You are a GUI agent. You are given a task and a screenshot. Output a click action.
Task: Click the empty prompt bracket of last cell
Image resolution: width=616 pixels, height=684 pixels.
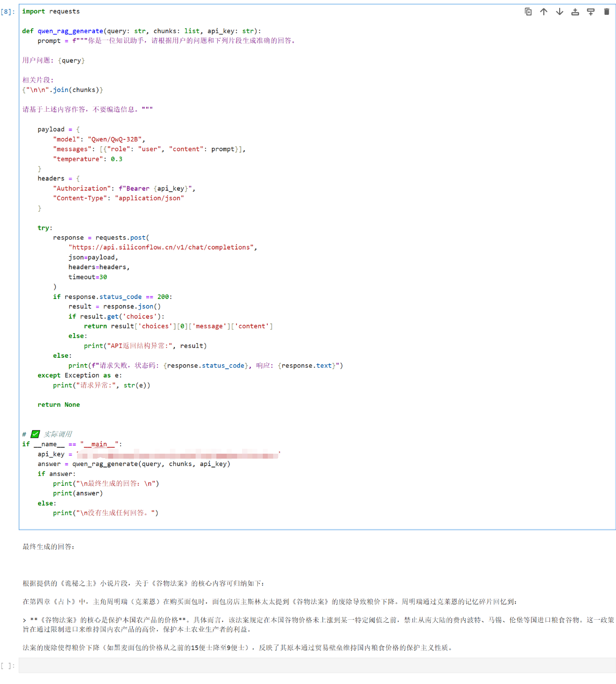[8, 666]
